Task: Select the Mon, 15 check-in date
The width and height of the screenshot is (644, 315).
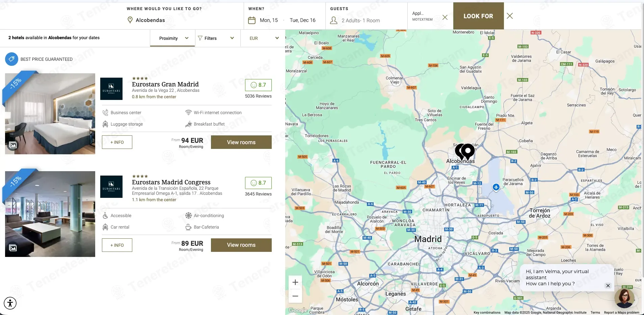Action: [x=269, y=20]
